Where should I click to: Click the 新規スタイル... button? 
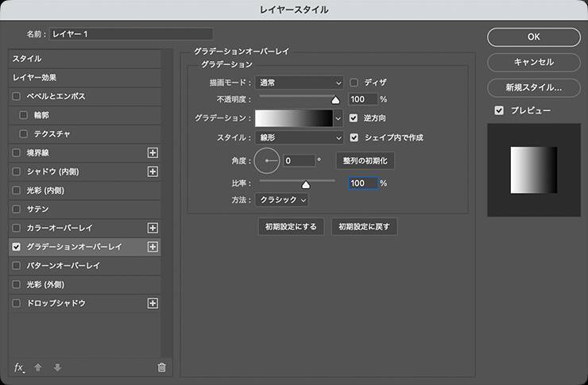[534, 87]
